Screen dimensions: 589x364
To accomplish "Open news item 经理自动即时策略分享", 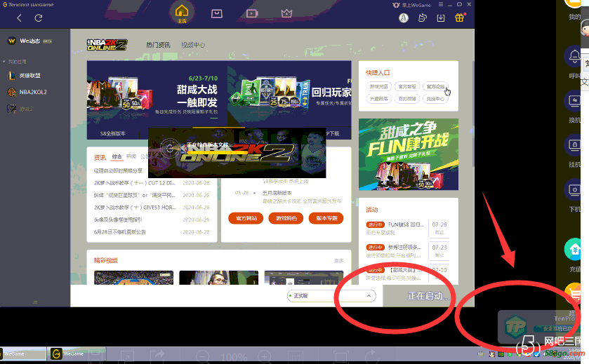I will click(x=119, y=170).
